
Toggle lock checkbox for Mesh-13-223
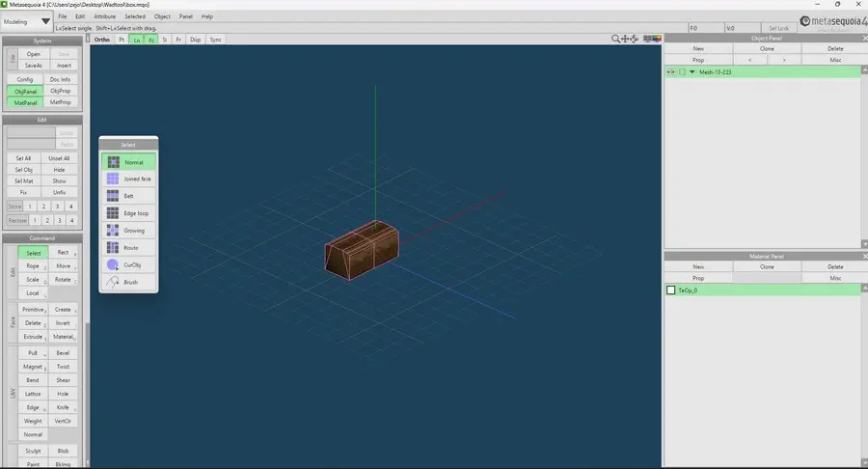point(682,72)
